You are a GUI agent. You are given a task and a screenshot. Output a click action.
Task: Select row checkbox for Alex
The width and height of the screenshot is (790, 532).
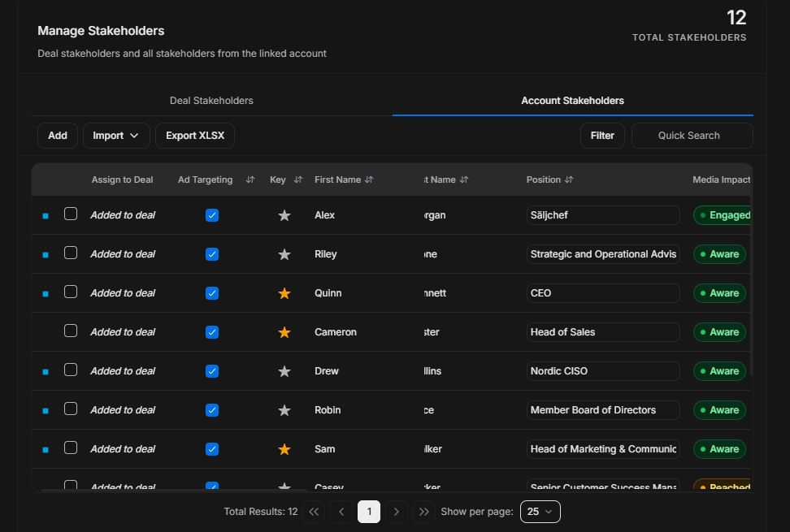[71, 214]
